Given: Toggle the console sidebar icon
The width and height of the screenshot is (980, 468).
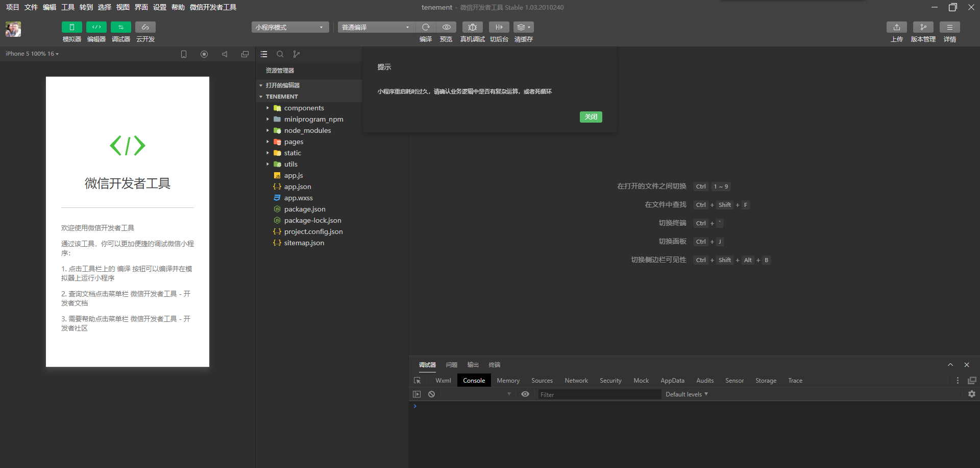Looking at the screenshot, I should 417,394.
